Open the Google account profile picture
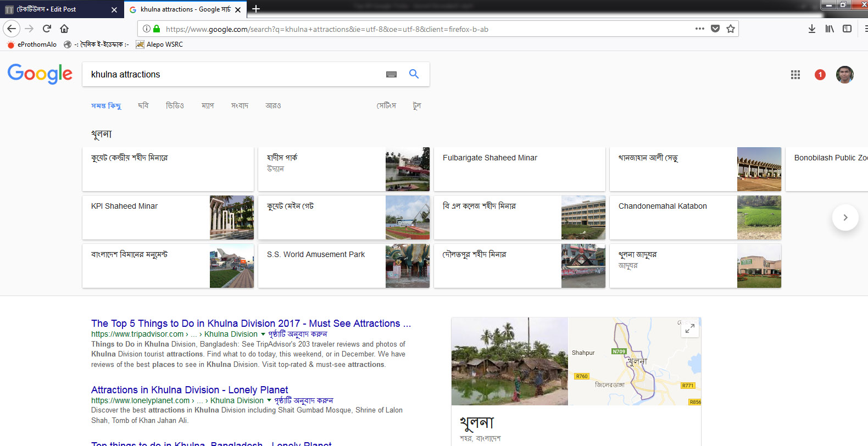868x446 pixels. coord(845,75)
